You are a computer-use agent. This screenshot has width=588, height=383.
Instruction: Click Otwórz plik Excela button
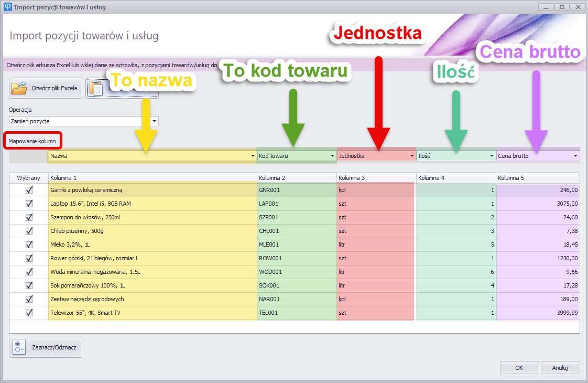(x=46, y=88)
